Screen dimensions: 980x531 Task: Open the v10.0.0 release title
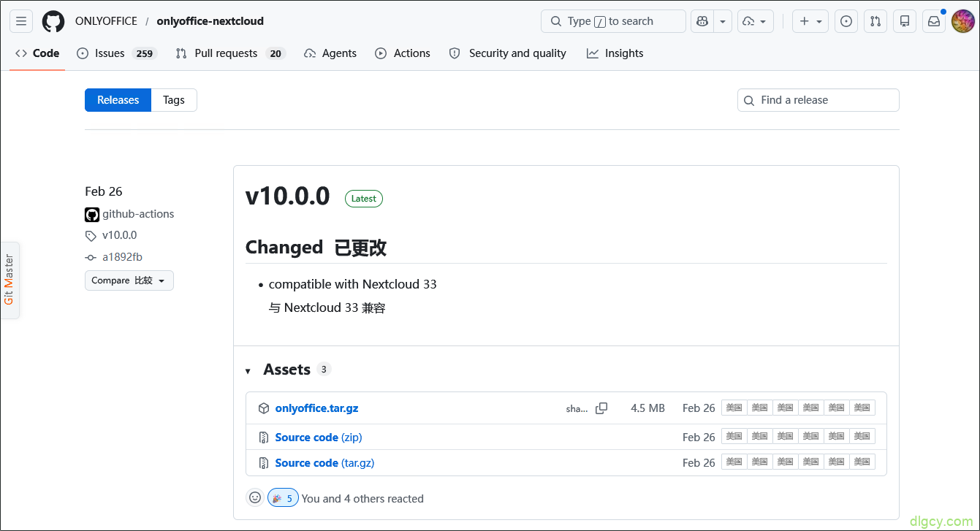288,196
